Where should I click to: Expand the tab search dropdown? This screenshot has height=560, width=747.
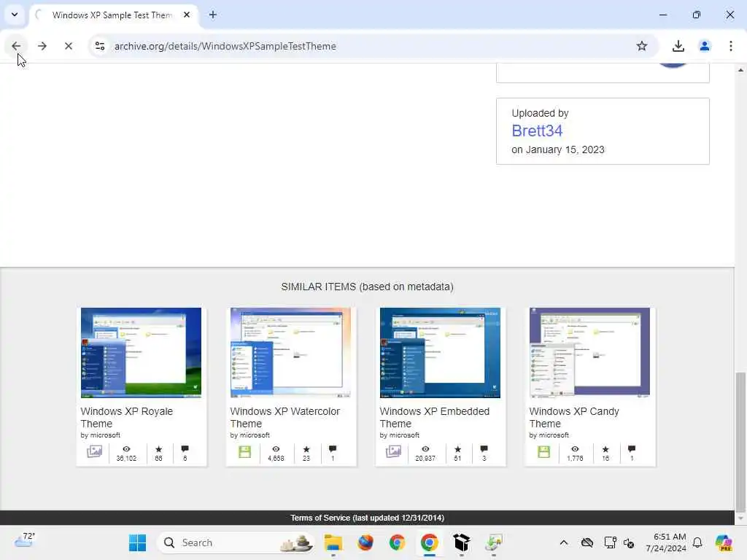(15, 15)
